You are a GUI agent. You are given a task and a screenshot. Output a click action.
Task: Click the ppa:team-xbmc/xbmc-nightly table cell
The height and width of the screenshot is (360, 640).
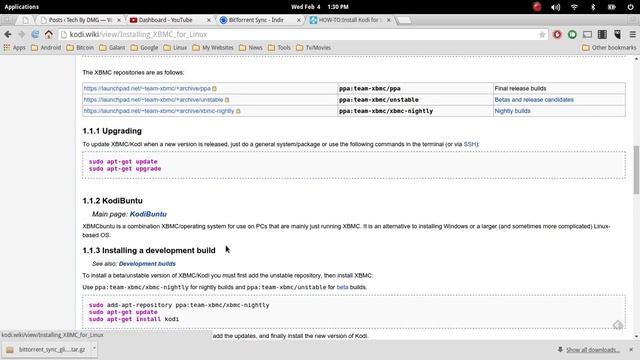(415, 111)
